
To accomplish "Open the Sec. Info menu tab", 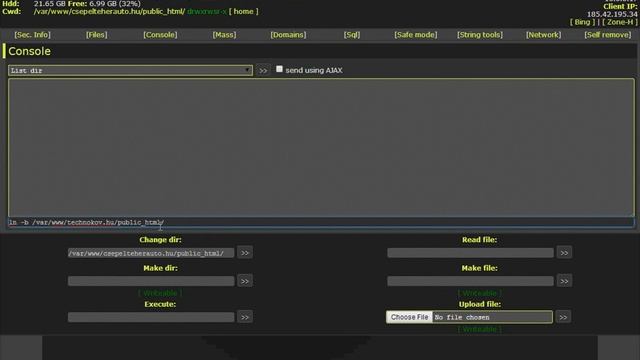I will [x=32, y=35].
